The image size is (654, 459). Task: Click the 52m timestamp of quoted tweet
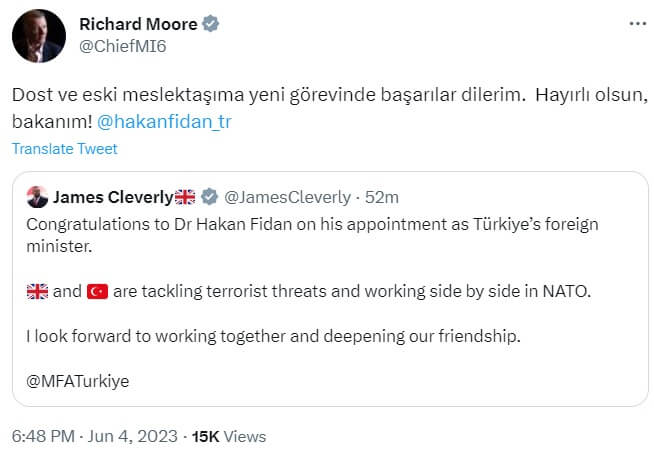pyautogui.click(x=381, y=196)
